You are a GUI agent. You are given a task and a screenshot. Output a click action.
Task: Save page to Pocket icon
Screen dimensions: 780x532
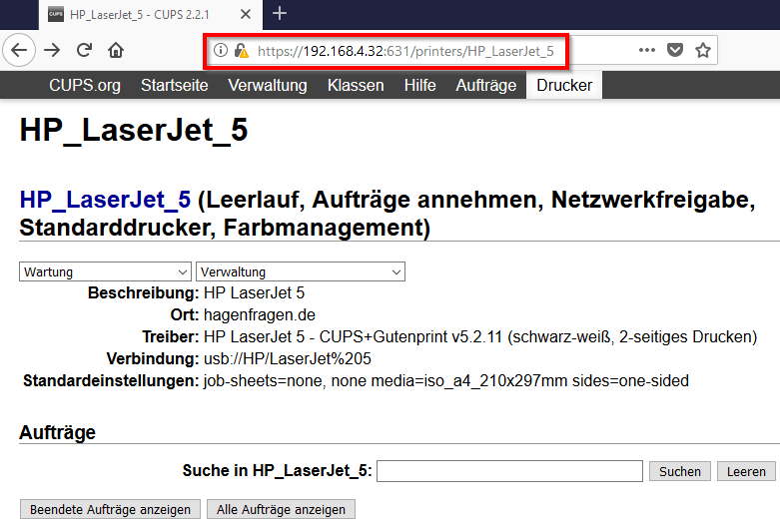pos(674,50)
